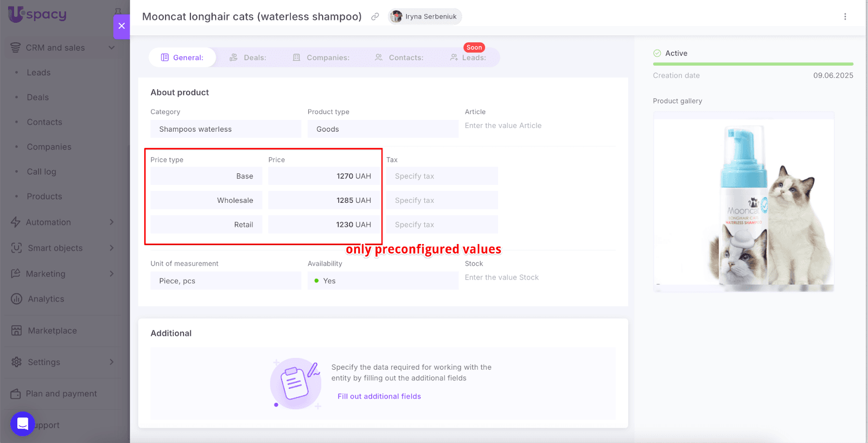Close the product panel with X button
Image resolution: width=868 pixels, height=443 pixels.
click(122, 26)
